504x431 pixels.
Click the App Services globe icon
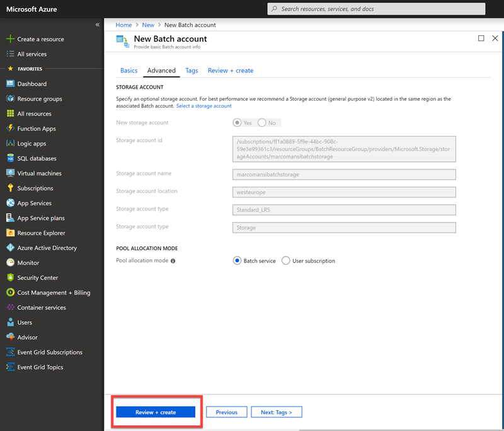pyautogui.click(x=10, y=203)
